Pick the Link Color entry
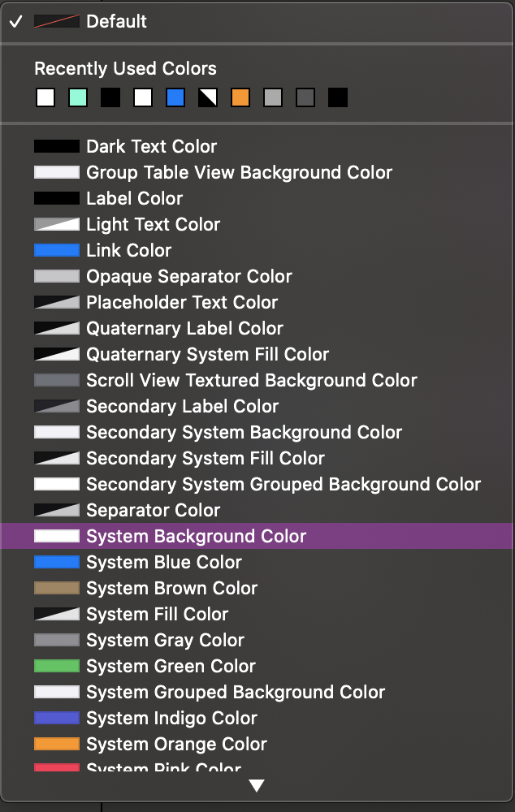Image resolution: width=515 pixels, height=812 pixels. point(128,250)
